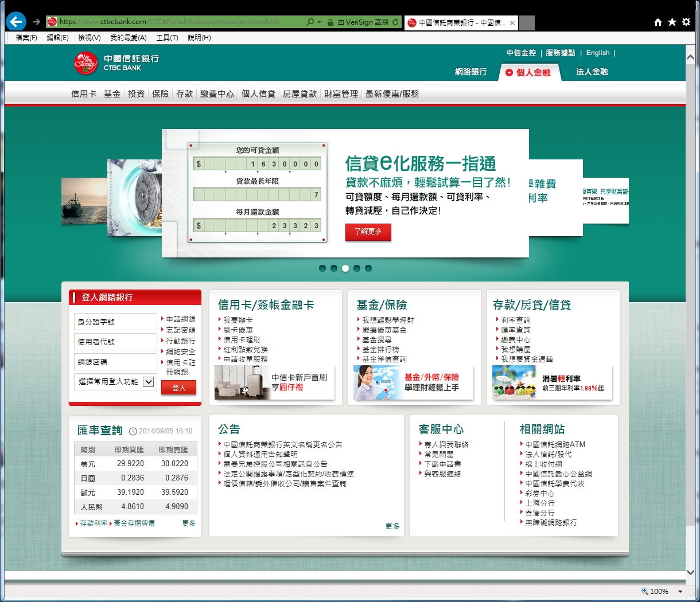Select second carousel dot indicator

tap(334, 268)
